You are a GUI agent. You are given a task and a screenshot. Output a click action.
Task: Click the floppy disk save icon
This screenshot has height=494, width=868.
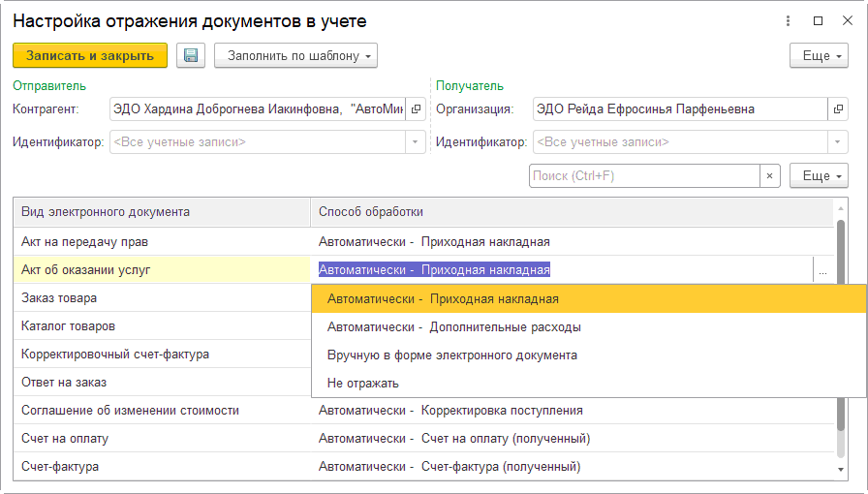[191, 55]
